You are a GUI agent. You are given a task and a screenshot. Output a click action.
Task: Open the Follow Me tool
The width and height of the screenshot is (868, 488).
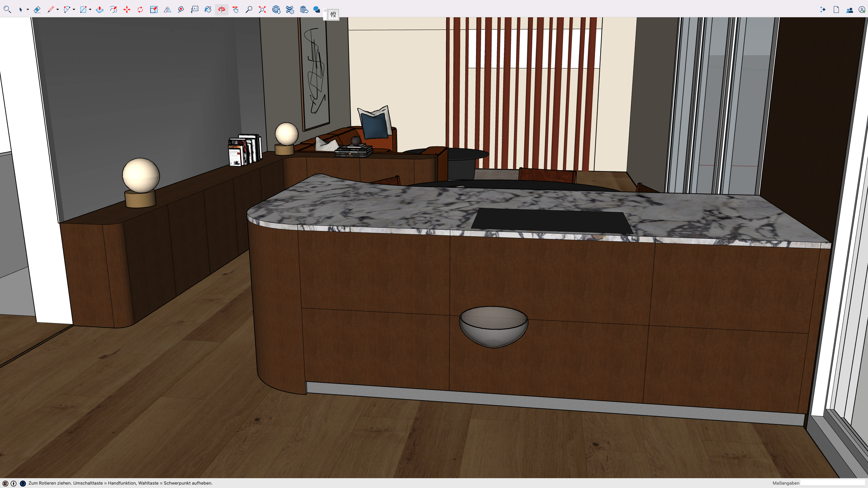(113, 9)
